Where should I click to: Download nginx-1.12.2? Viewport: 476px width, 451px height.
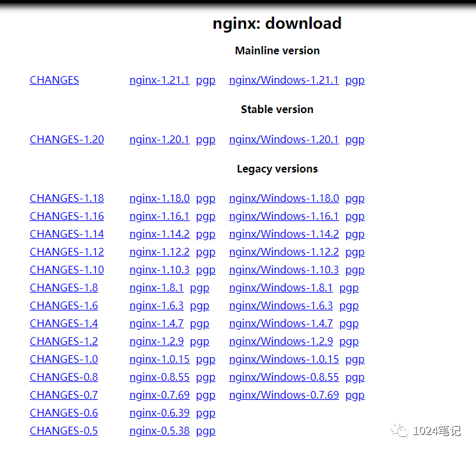[159, 252]
